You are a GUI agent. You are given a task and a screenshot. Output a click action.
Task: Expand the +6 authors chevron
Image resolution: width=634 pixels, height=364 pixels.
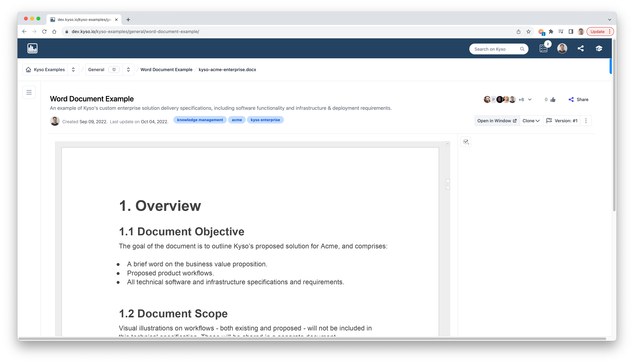pyautogui.click(x=529, y=99)
